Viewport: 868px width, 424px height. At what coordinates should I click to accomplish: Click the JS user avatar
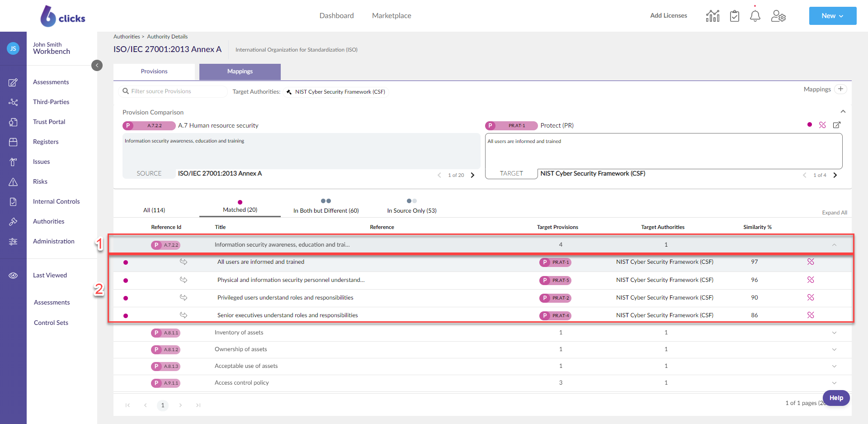click(x=13, y=48)
